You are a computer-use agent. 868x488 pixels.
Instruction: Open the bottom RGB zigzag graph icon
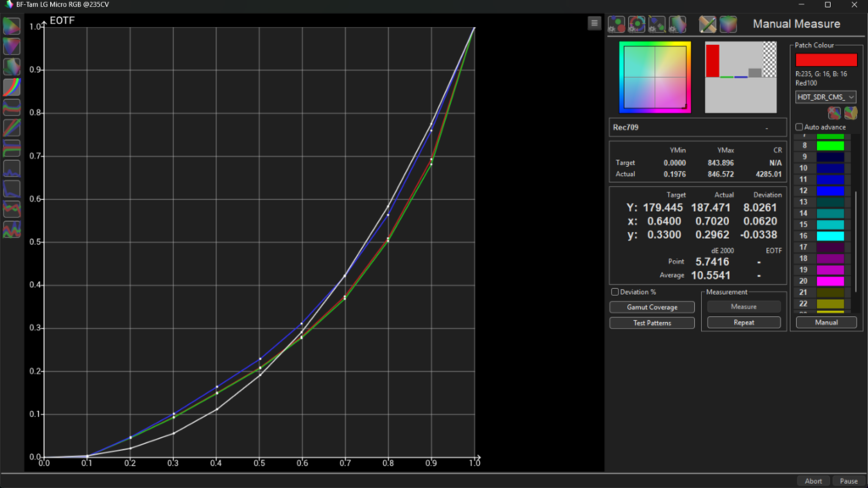pyautogui.click(x=12, y=230)
